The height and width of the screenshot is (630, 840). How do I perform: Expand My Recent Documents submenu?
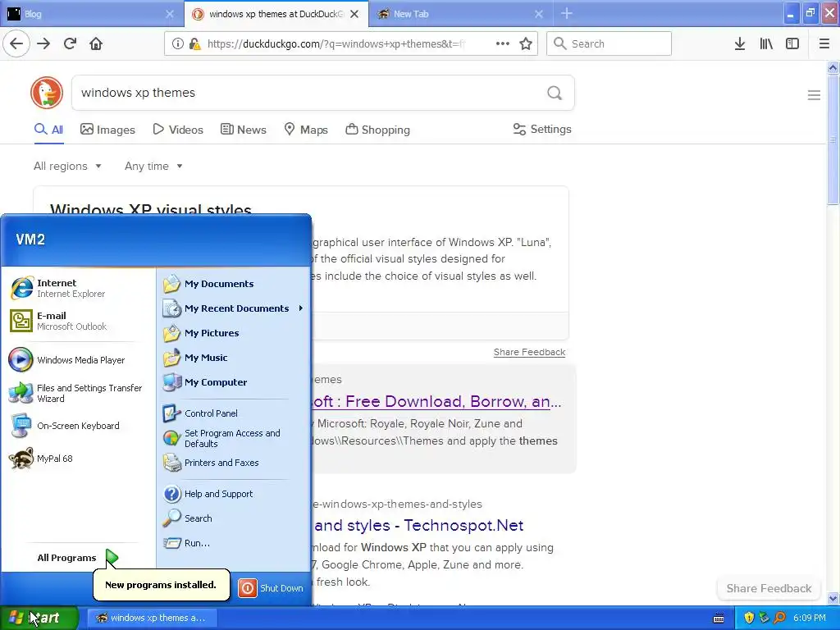click(234, 308)
